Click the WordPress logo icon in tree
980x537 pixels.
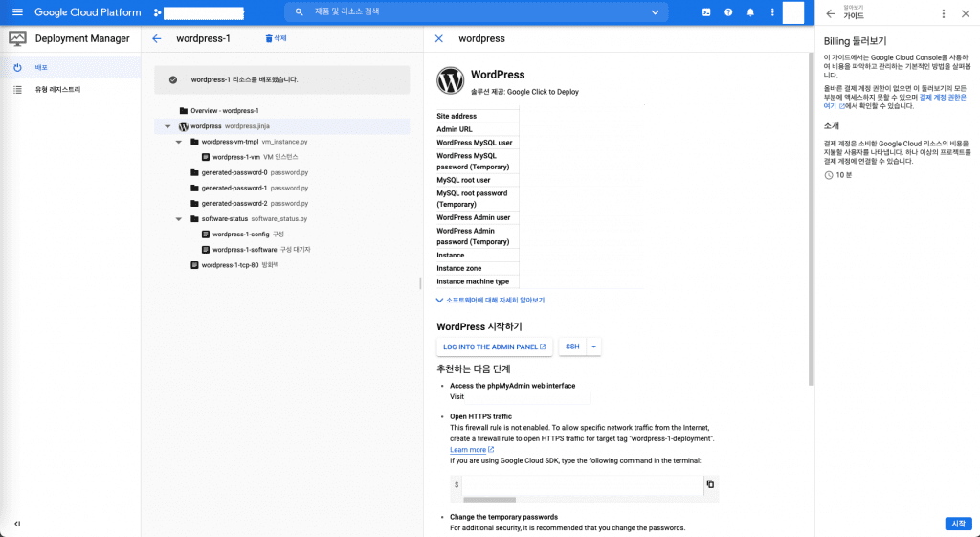pyautogui.click(x=184, y=126)
